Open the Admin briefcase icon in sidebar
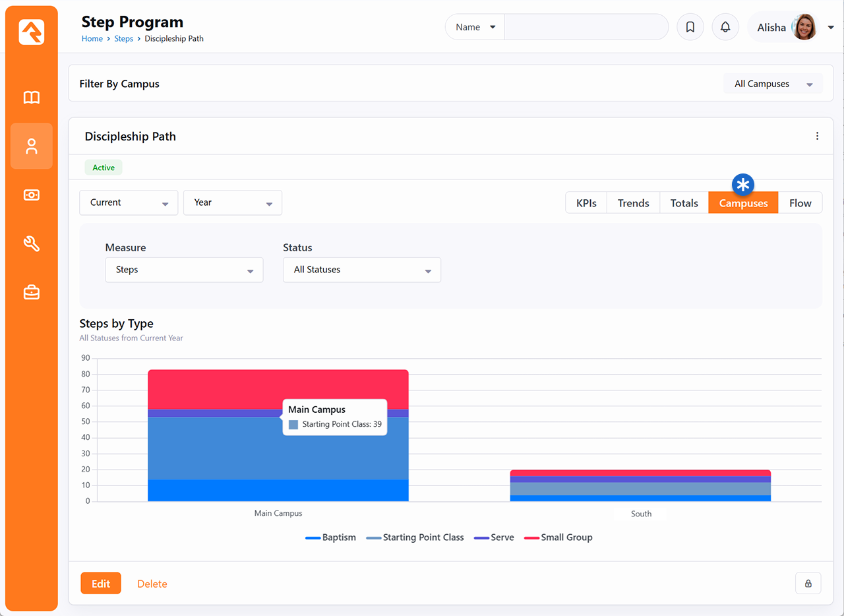 [32, 293]
